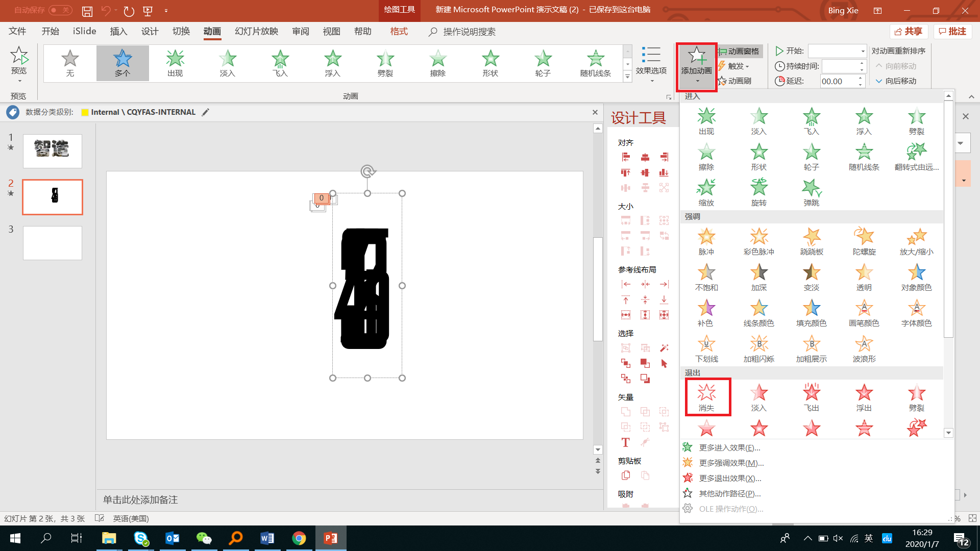Select the 字体颜色 emphasis effect
This screenshot has height=551, width=980.
(x=916, y=312)
